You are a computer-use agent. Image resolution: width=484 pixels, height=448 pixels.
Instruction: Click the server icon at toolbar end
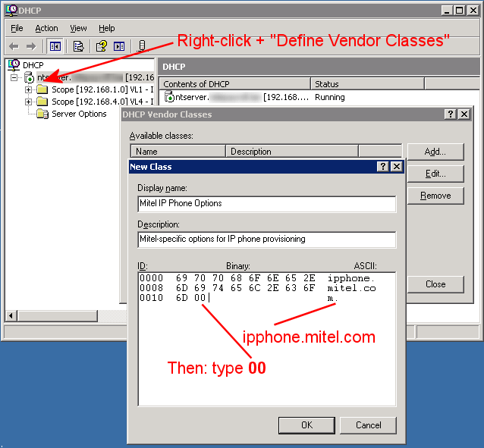point(142,46)
